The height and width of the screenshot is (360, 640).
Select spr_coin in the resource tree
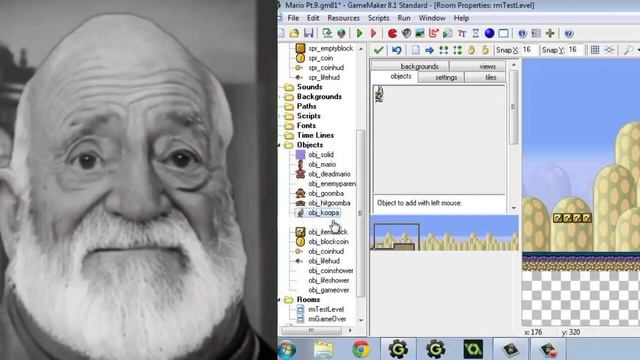320,58
